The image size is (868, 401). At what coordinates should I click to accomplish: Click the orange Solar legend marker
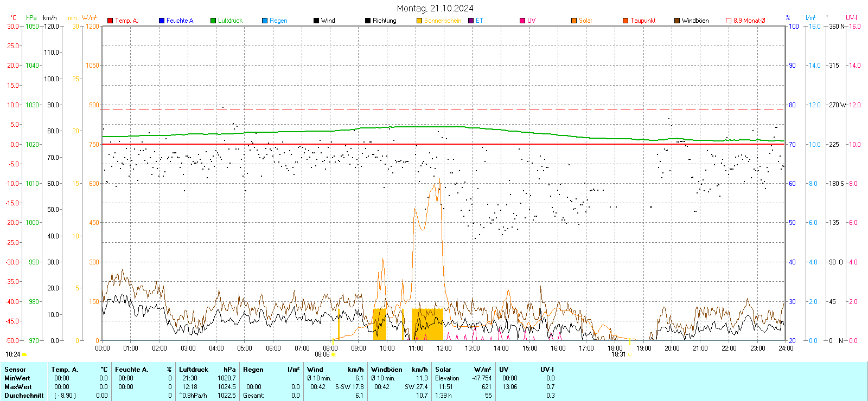click(x=574, y=21)
